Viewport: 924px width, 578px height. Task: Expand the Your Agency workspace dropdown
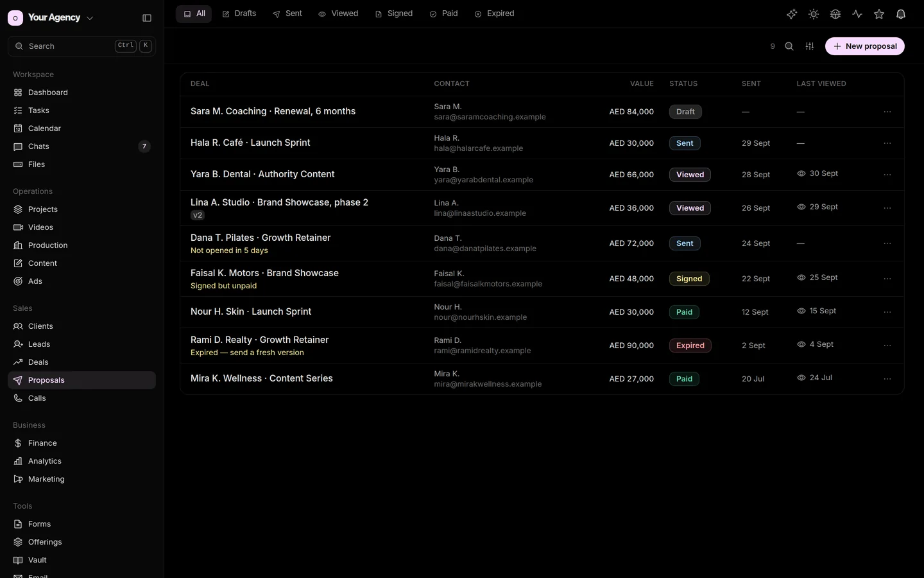tap(51, 18)
